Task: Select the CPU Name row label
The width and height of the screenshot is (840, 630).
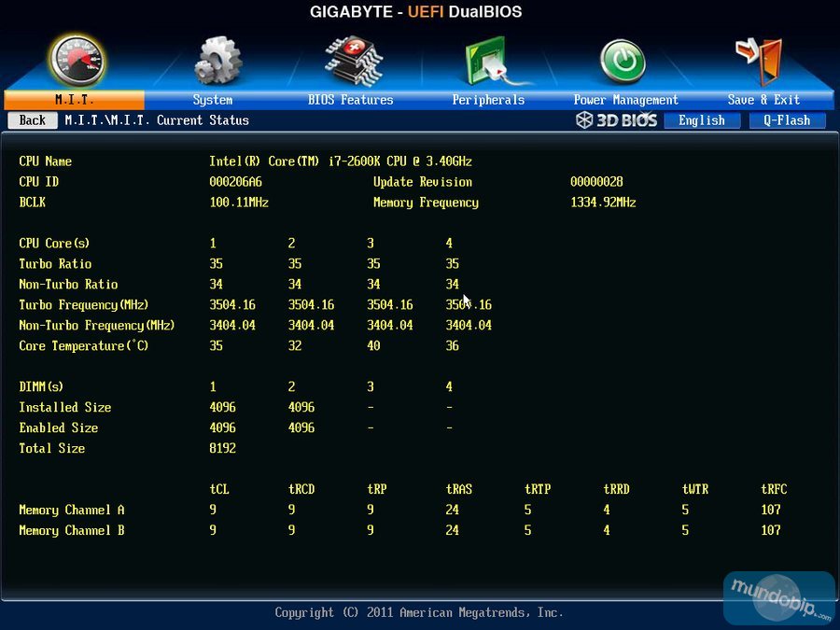Action: 46,161
